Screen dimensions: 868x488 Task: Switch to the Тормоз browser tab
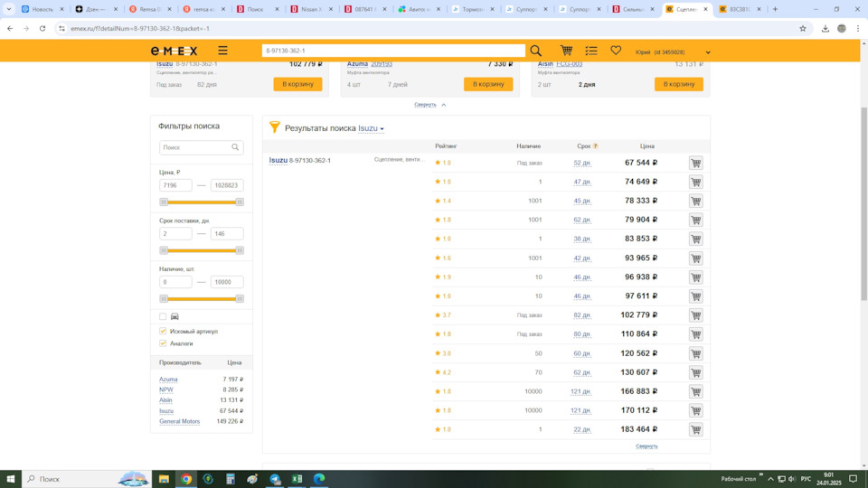point(473,9)
